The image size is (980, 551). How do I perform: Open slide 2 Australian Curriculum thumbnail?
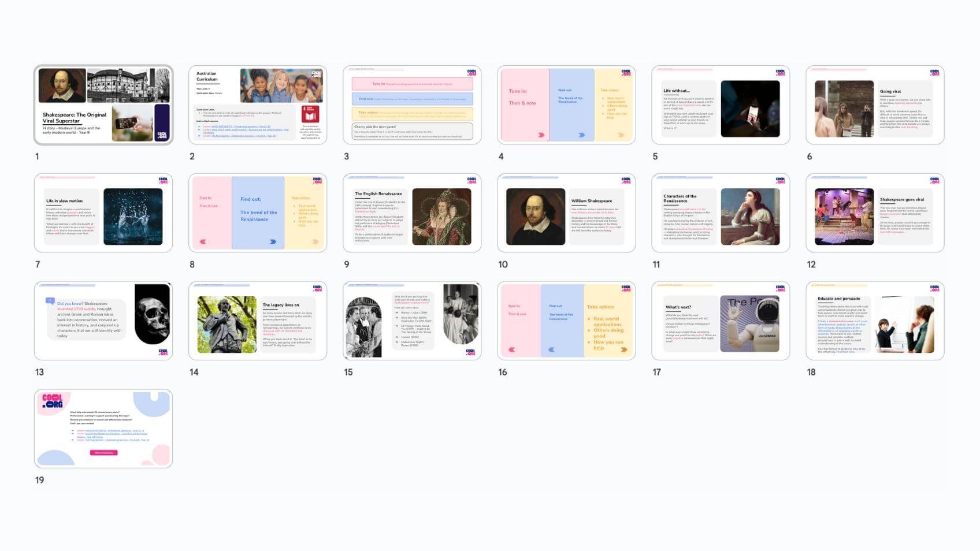coord(258,105)
